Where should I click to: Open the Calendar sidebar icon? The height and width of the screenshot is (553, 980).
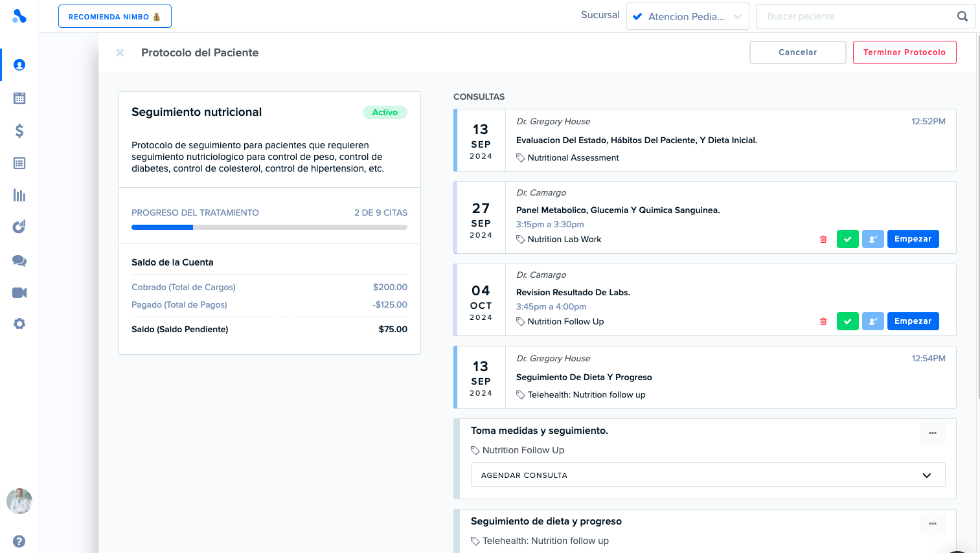coord(19,98)
